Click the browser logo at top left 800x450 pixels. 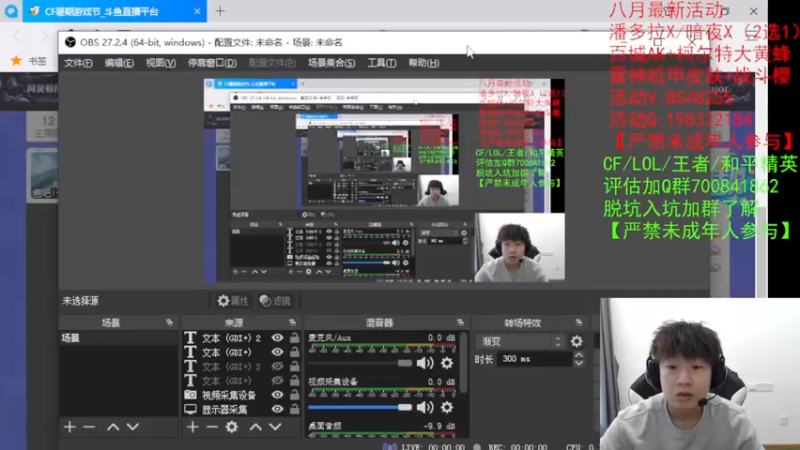11,11
